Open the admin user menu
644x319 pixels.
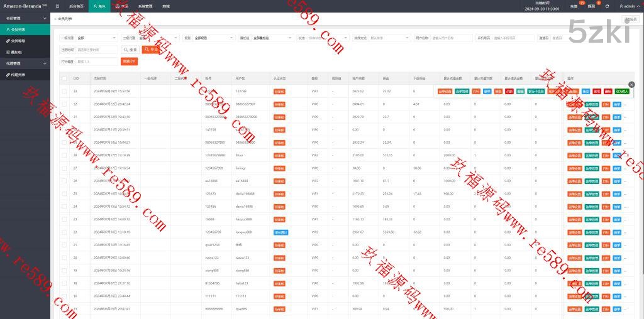(x=628, y=6)
